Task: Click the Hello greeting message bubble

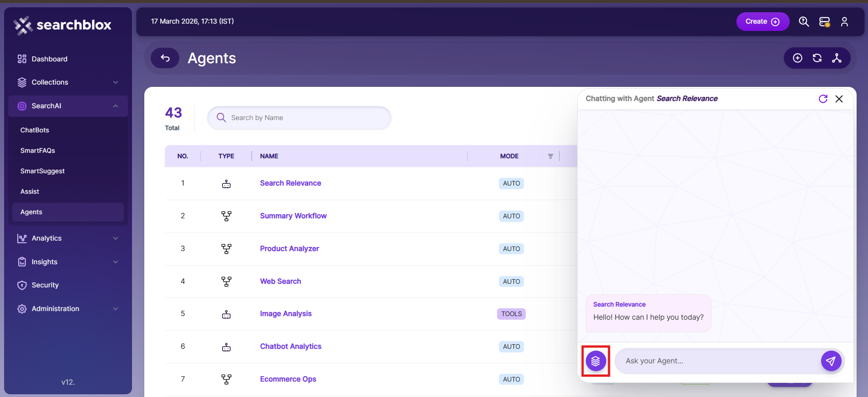Action: (x=648, y=313)
